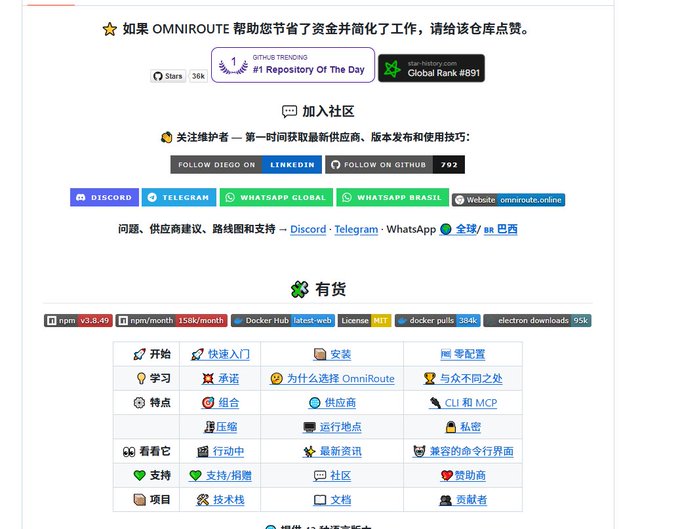Click the puzzle piece icon beside 有货
The height and width of the screenshot is (529, 680).
pyautogui.click(x=300, y=289)
